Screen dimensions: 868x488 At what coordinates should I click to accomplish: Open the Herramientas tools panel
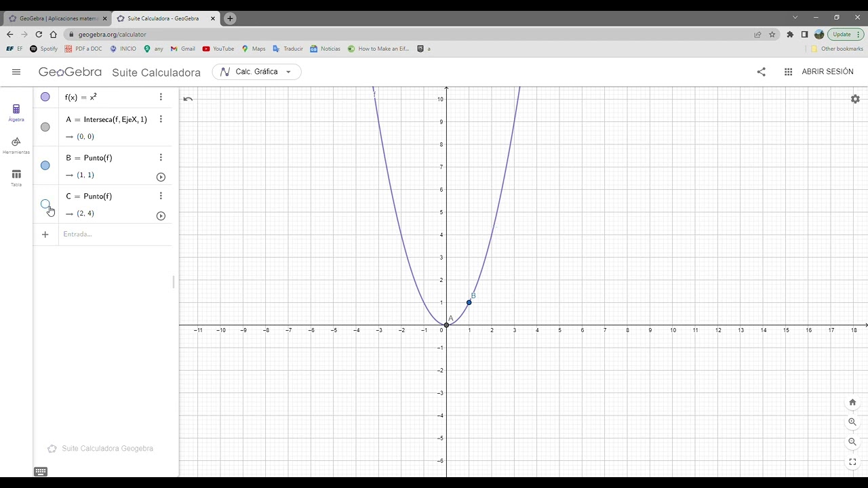pyautogui.click(x=16, y=145)
